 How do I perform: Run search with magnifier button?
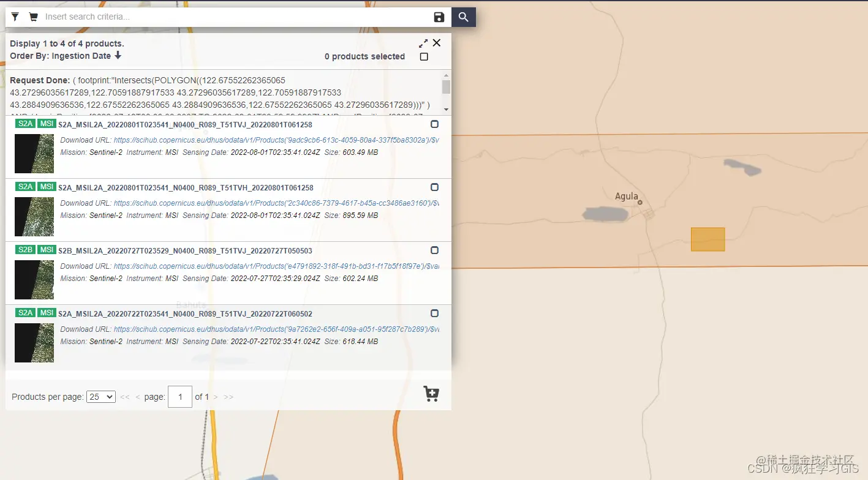(x=464, y=17)
